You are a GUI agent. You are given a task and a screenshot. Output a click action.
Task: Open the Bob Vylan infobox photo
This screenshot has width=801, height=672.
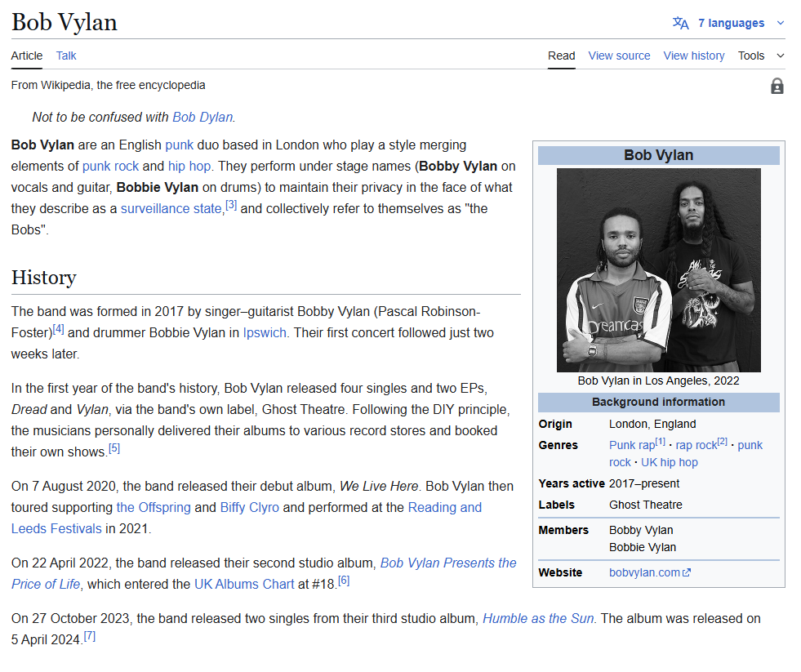click(658, 269)
